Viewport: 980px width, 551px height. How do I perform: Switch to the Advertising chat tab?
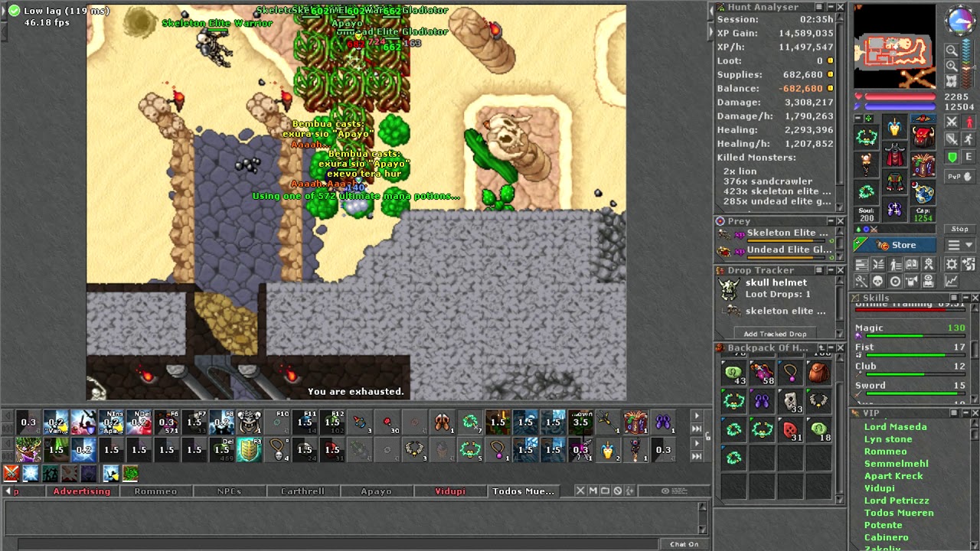click(x=81, y=491)
